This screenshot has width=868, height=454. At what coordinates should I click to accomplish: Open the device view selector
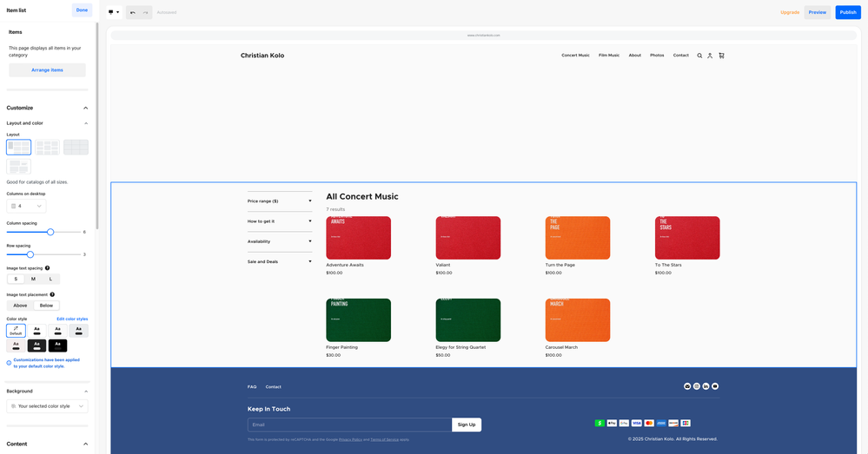click(114, 12)
